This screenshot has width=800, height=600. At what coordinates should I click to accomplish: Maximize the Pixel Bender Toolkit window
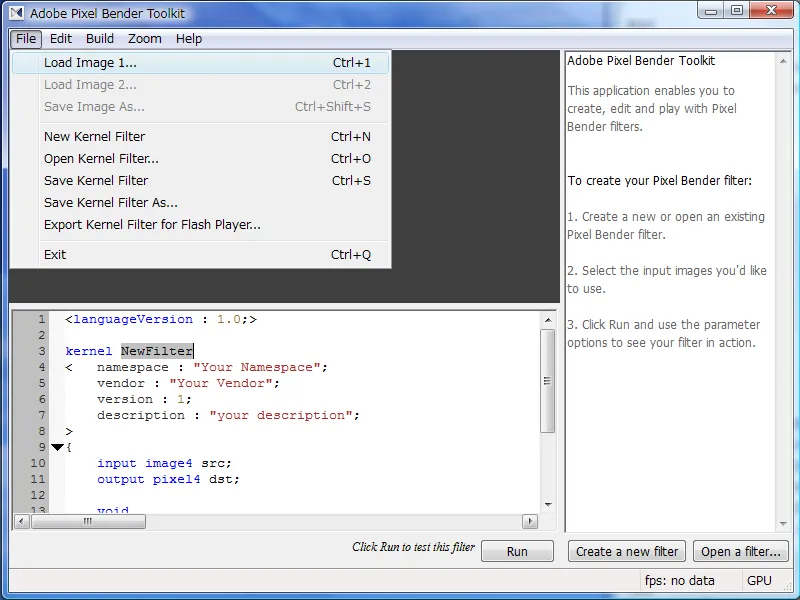pyautogui.click(x=736, y=10)
